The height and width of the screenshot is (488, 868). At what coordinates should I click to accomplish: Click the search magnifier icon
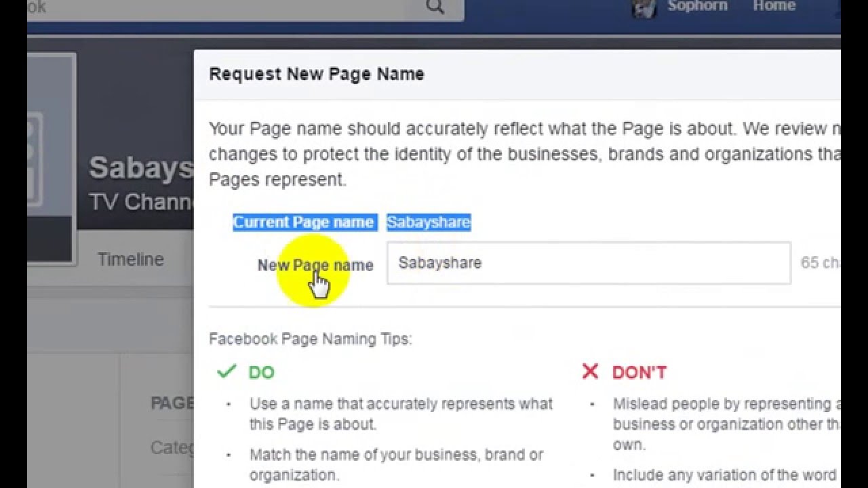435,7
